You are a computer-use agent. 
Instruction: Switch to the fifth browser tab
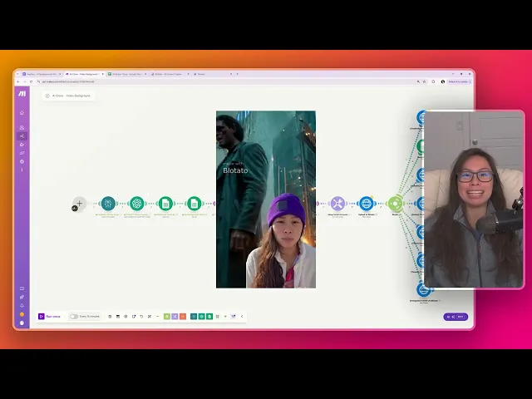pos(213,74)
